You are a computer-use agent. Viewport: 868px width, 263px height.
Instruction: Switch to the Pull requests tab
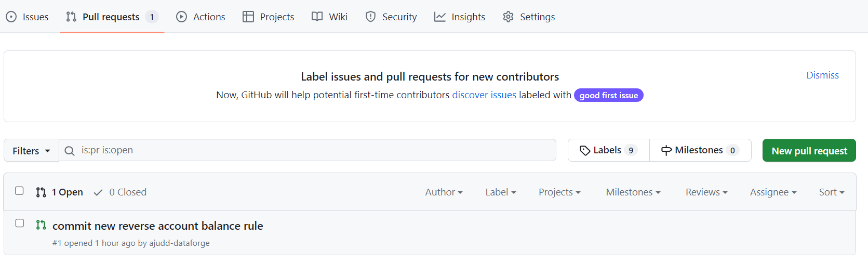coord(112,17)
